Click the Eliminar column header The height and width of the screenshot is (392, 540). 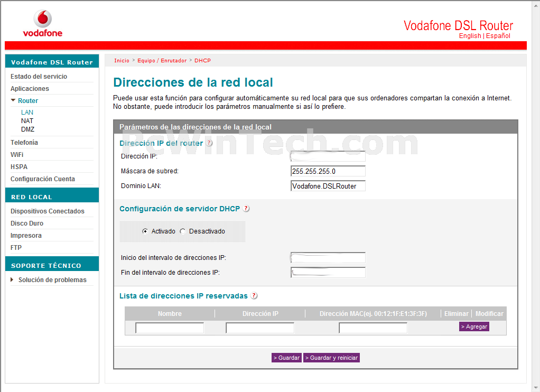(457, 313)
